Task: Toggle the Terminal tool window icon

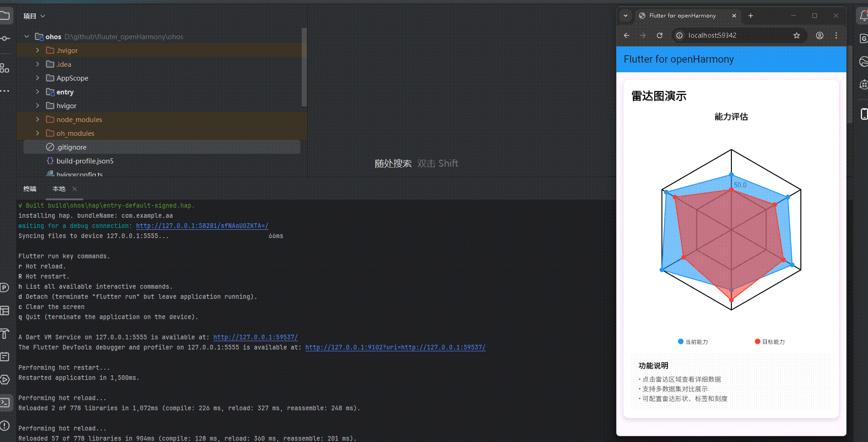Action: [5, 402]
